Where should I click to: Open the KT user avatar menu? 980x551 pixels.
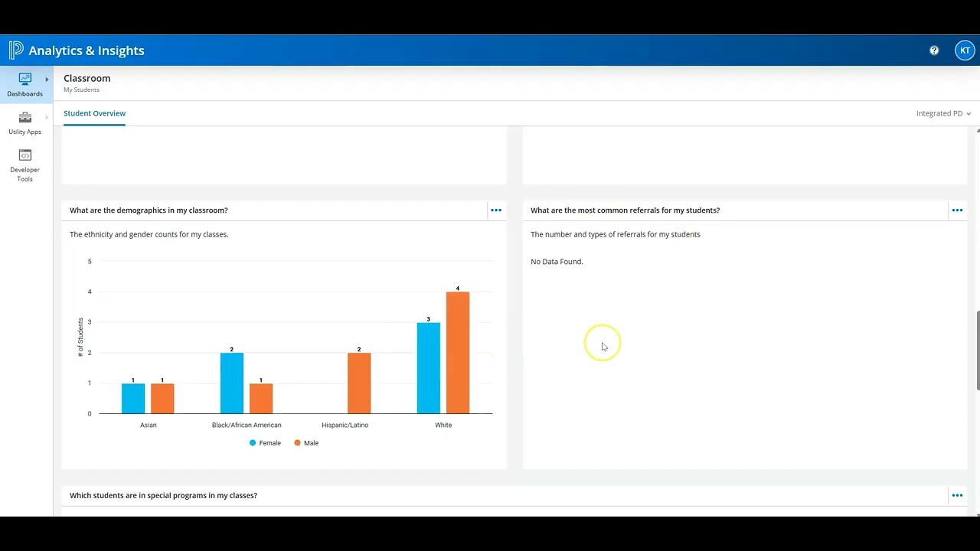(965, 51)
